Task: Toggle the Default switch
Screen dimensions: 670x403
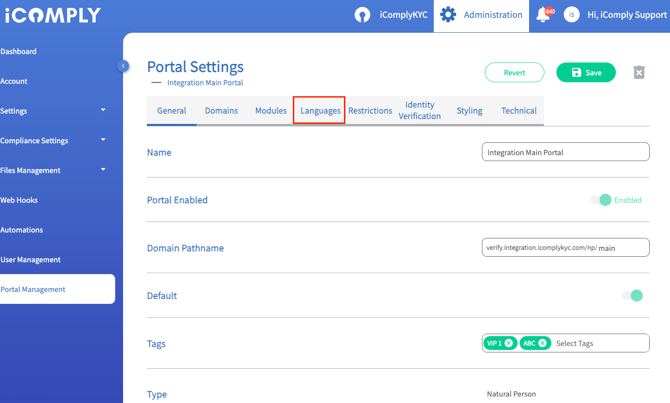Action: coord(632,296)
